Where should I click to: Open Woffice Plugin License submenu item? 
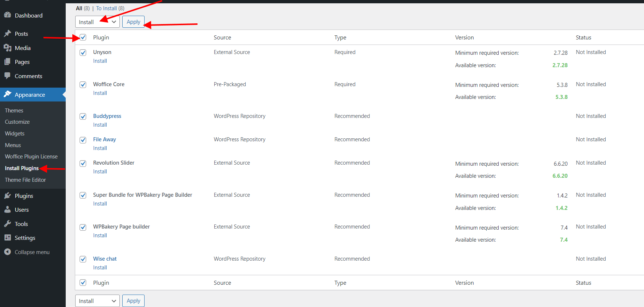pos(31,157)
